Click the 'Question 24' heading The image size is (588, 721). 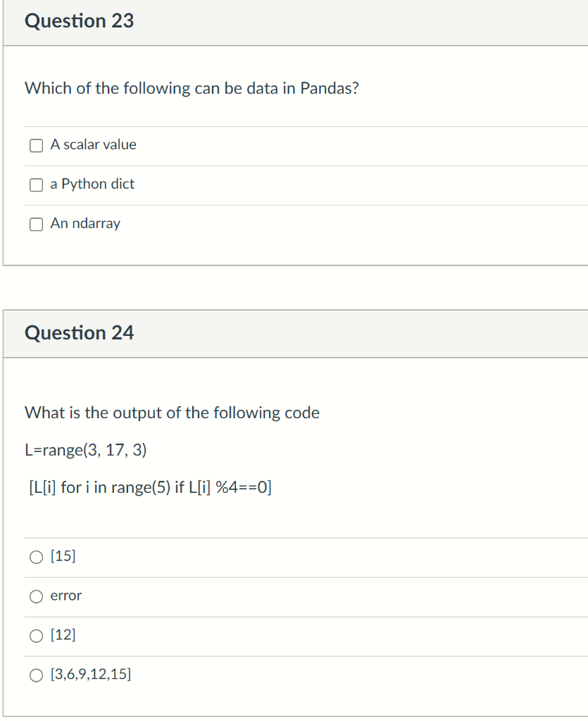[79, 332]
